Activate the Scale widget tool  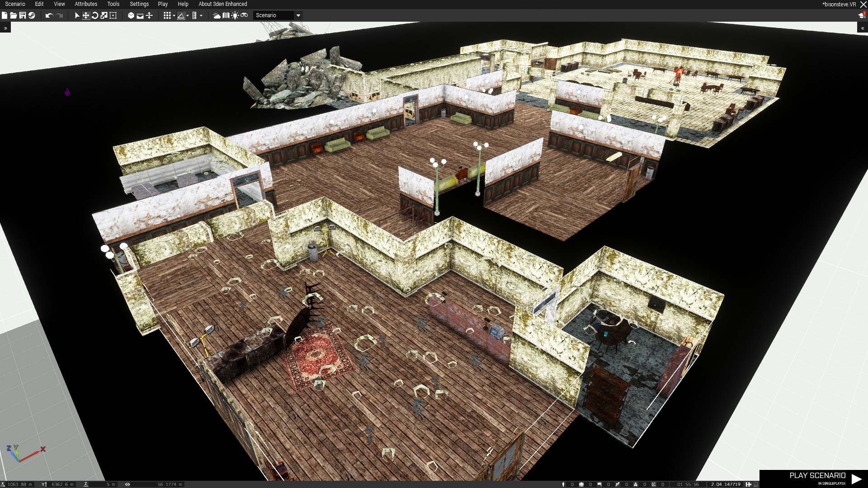(104, 15)
